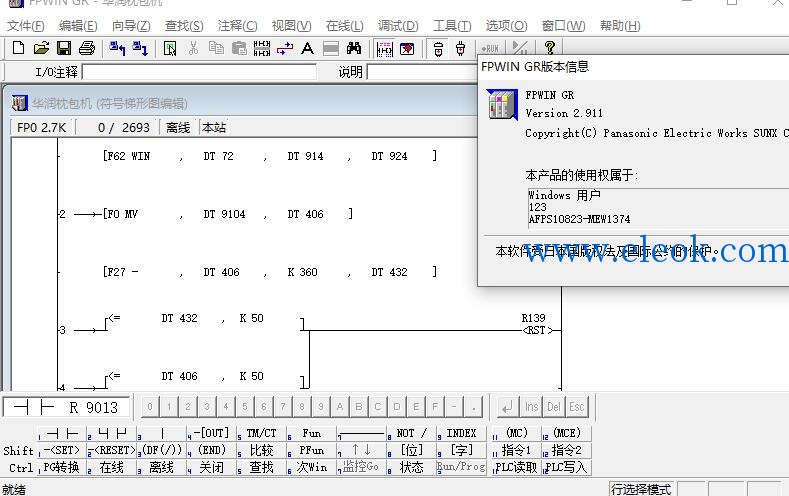Click the Online plug toolbar icon
789x496 pixels.
(x=438, y=49)
